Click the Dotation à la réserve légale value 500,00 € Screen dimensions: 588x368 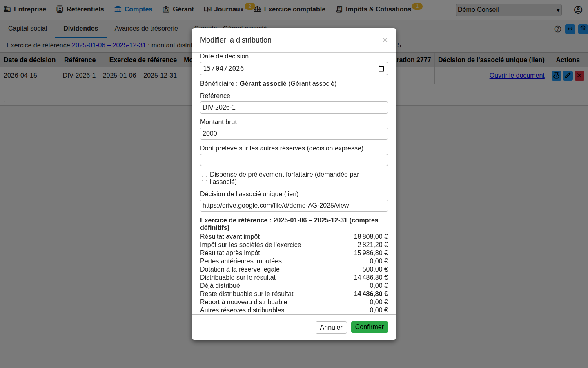pos(375,269)
